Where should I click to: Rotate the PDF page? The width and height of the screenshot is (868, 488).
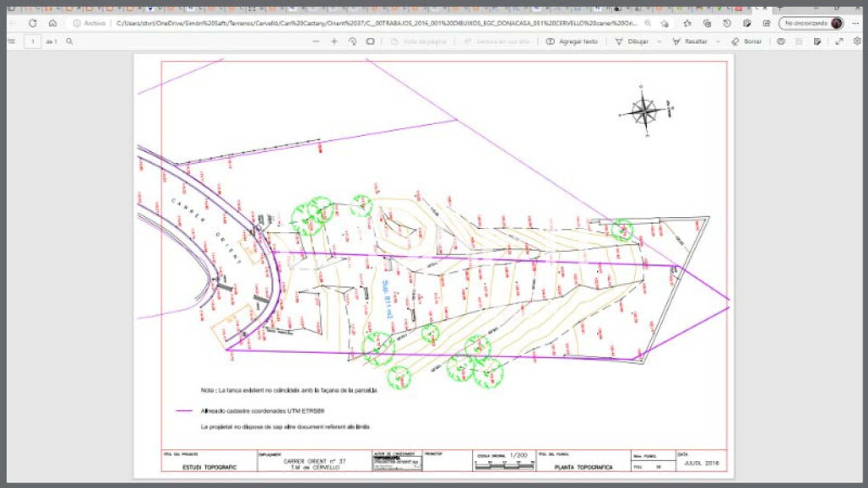click(x=352, y=41)
